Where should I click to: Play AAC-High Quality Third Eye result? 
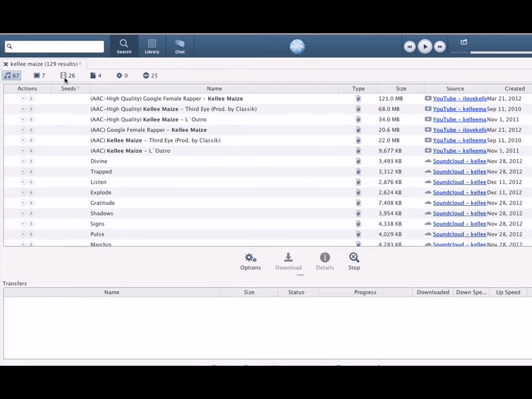[x=23, y=109]
